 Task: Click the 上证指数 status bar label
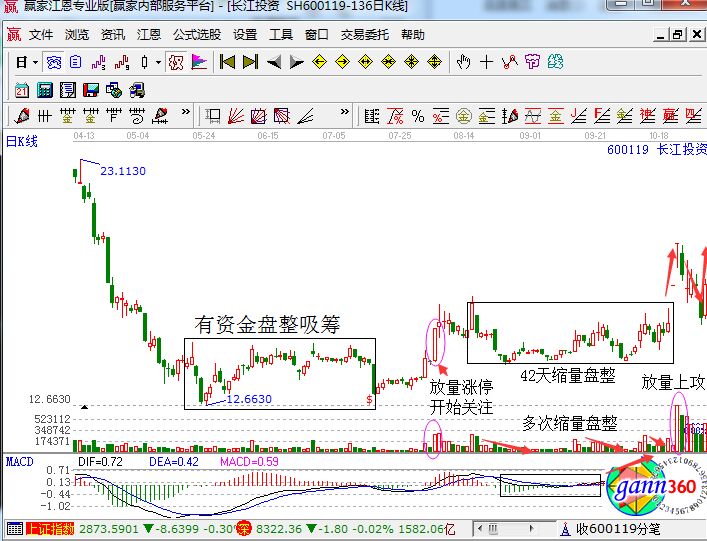(51, 527)
